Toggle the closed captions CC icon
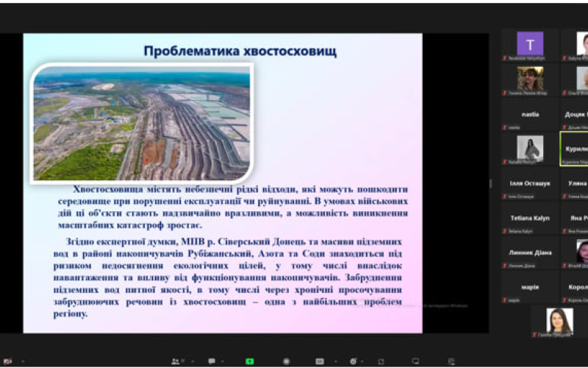 [320, 361]
